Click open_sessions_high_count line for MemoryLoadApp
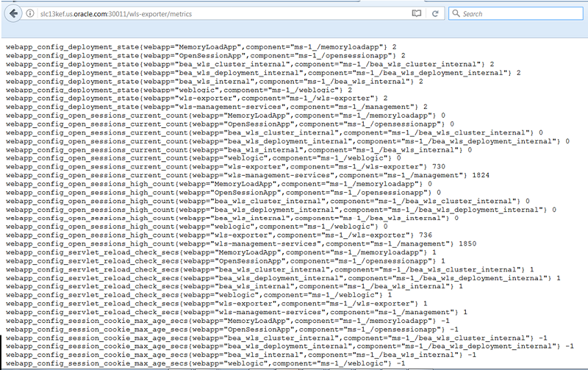588x370 pixels. pyautogui.click(x=218, y=184)
